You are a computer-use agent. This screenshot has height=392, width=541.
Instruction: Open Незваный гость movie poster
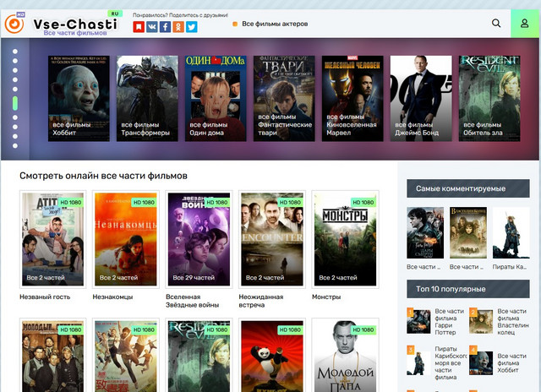coord(52,239)
